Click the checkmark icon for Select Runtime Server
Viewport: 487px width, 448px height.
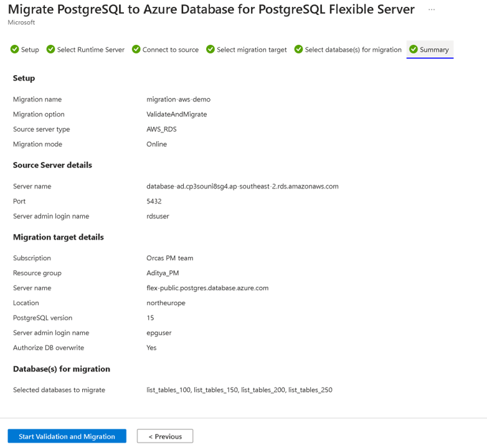tap(50, 49)
